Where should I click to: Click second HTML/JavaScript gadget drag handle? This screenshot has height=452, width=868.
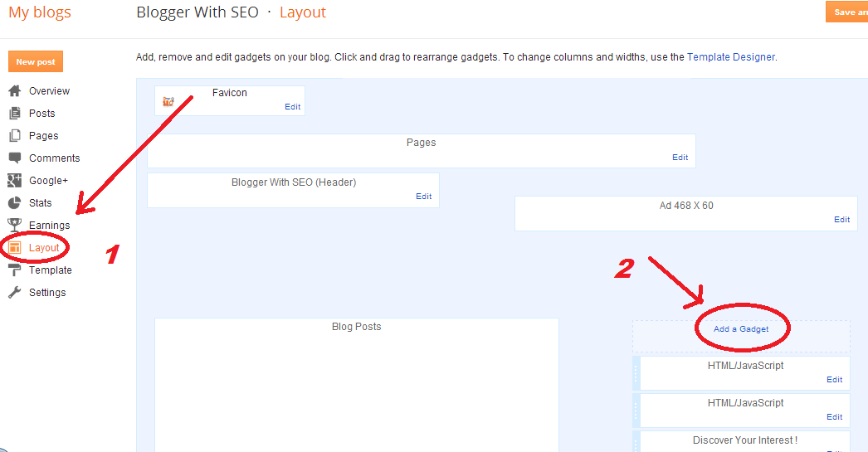click(x=636, y=411)
